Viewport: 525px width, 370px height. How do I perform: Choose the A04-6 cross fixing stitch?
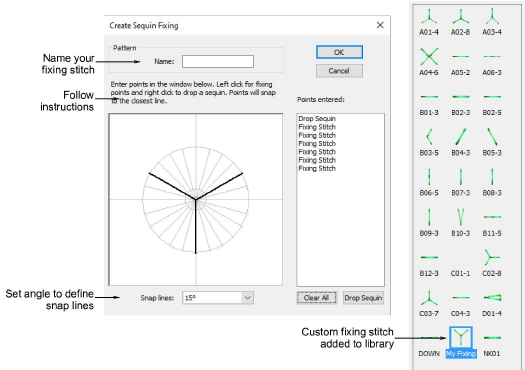coord(429,62)
